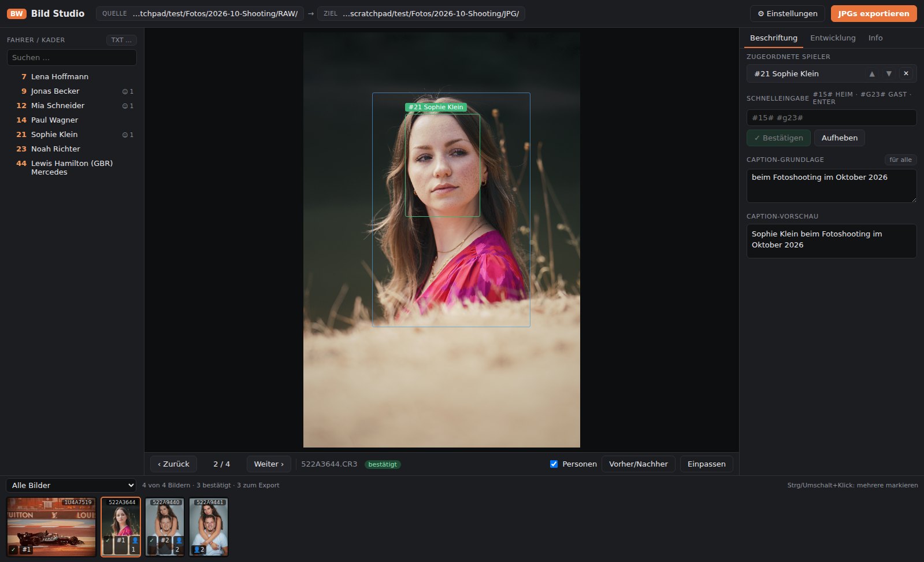
Task: Select the Beschriftung tab
Action: click(773, 38)
